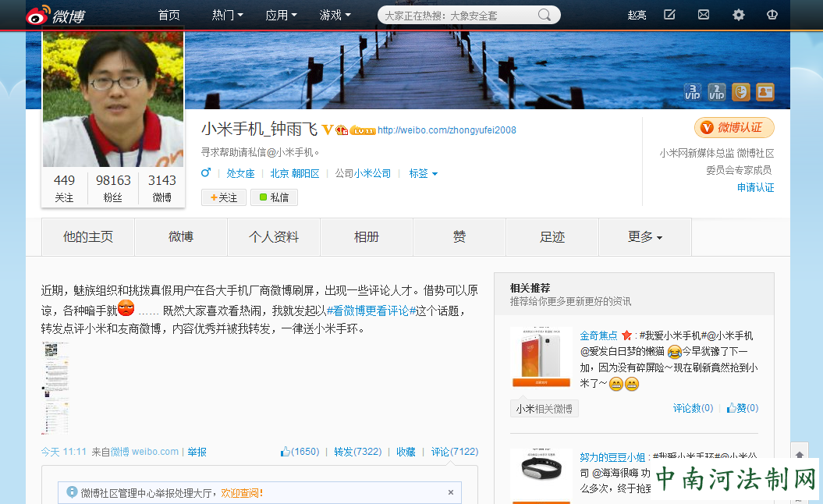The image size is (823, 504).
Task: Click the 小米相关微博 button
Action: 545,409
